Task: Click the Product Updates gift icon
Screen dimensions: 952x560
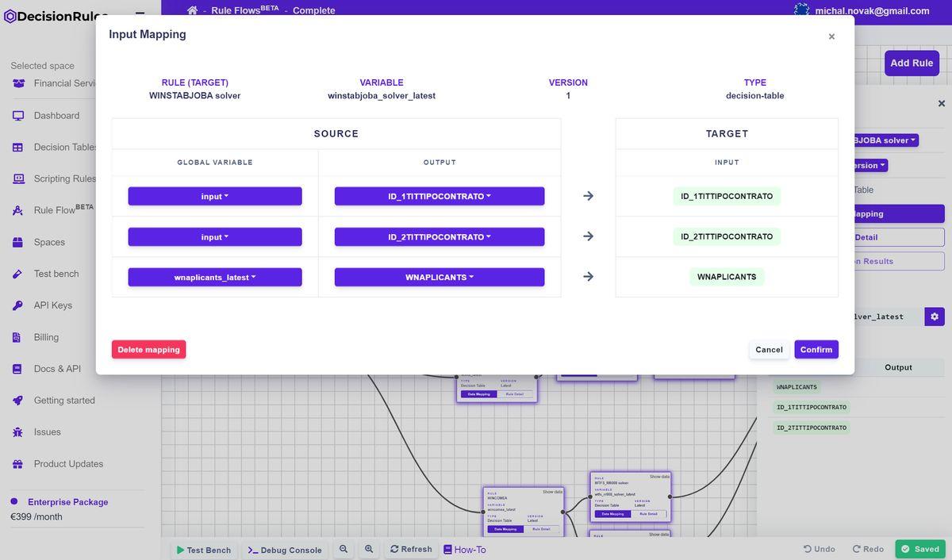Action: point(17,464)
